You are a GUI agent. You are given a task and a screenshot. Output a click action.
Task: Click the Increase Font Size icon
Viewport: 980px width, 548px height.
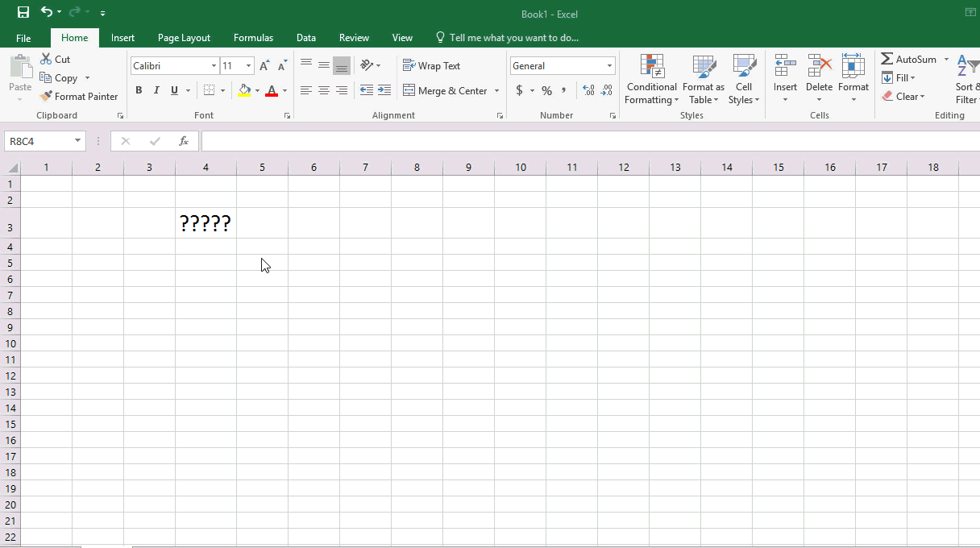click(x=264, y=66)
